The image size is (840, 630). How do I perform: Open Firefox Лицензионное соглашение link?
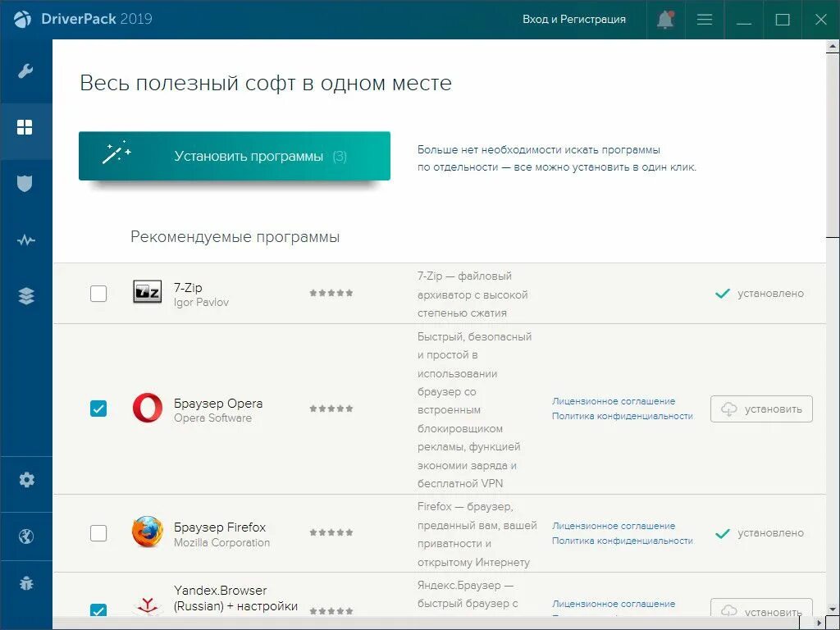614,526
